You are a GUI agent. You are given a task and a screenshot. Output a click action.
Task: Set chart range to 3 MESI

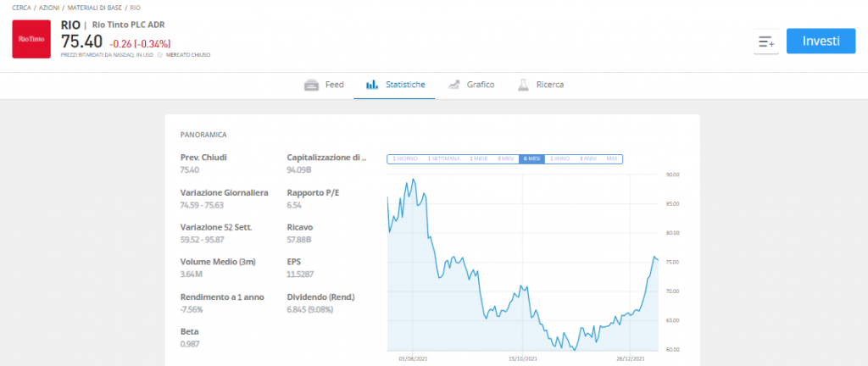[x=506, y=158]
